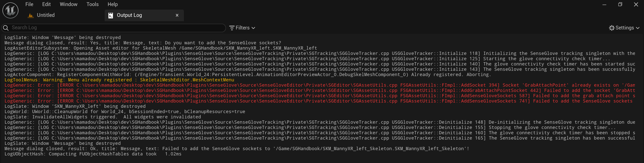Open the Help menu
The image size is (644, 163).
(112, 4)
